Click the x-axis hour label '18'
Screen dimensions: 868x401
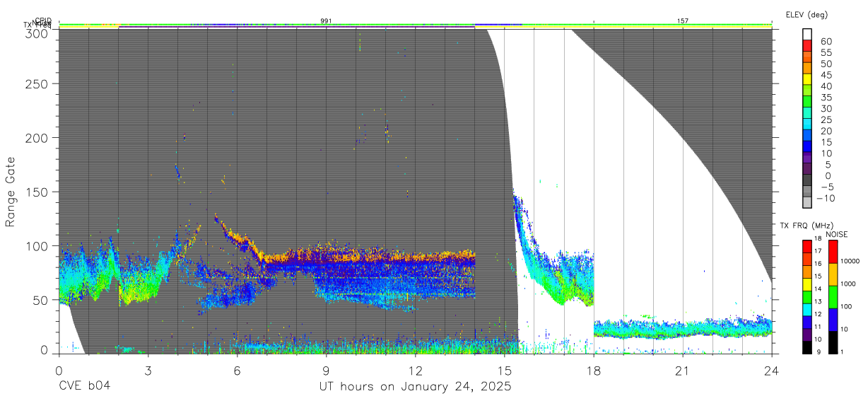pos(593,370)
